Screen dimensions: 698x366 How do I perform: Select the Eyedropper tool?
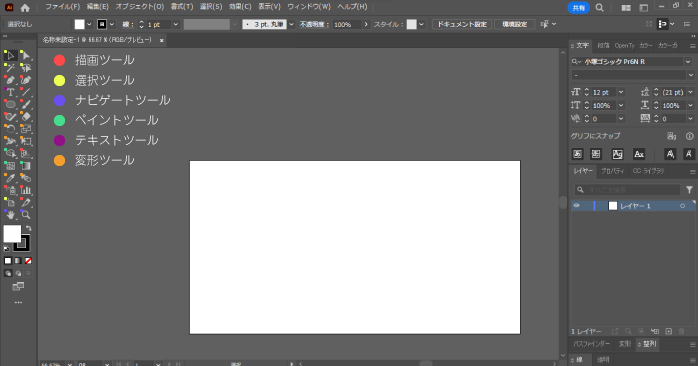(10, 178)
